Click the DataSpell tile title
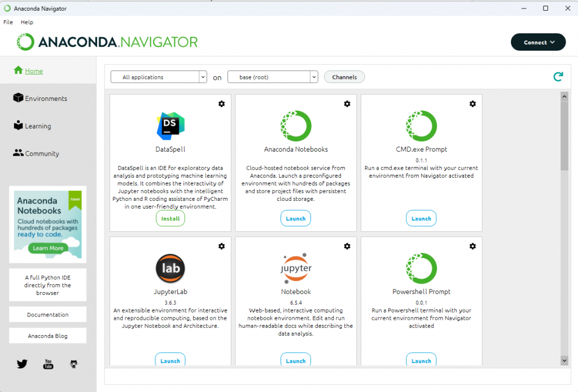The height and width of the screenshot is (392, 578). pyautogui.click(x=170, y=149)
